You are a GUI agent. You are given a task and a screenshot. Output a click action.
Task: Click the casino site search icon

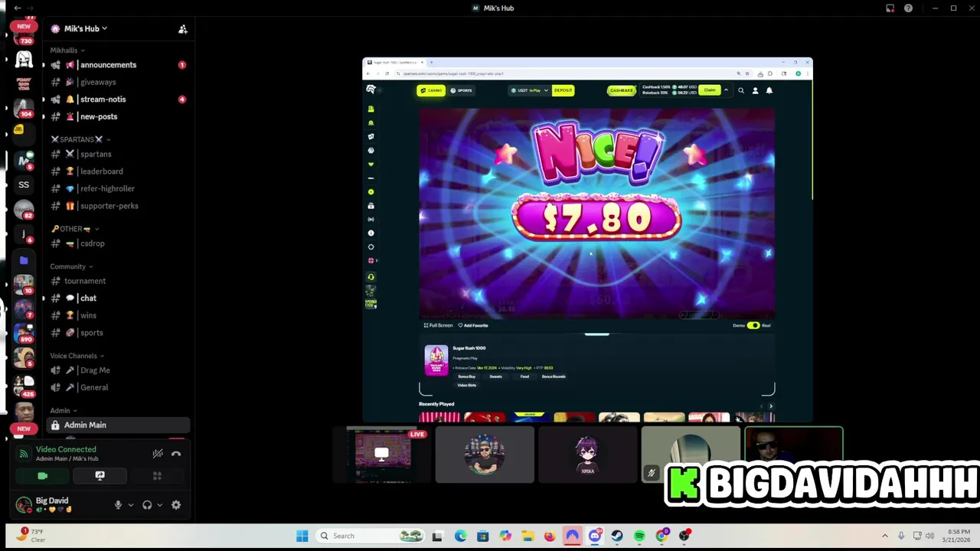[x=740, y=90]
